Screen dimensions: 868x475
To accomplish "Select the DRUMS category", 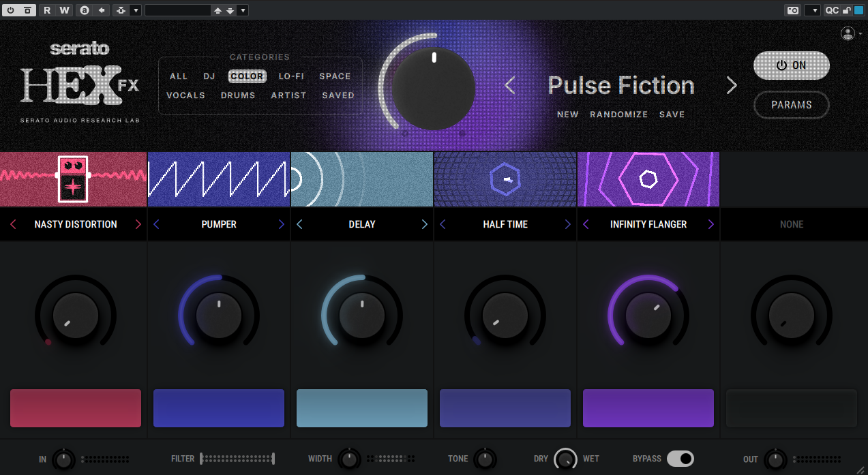I will [x=238, y=95].
